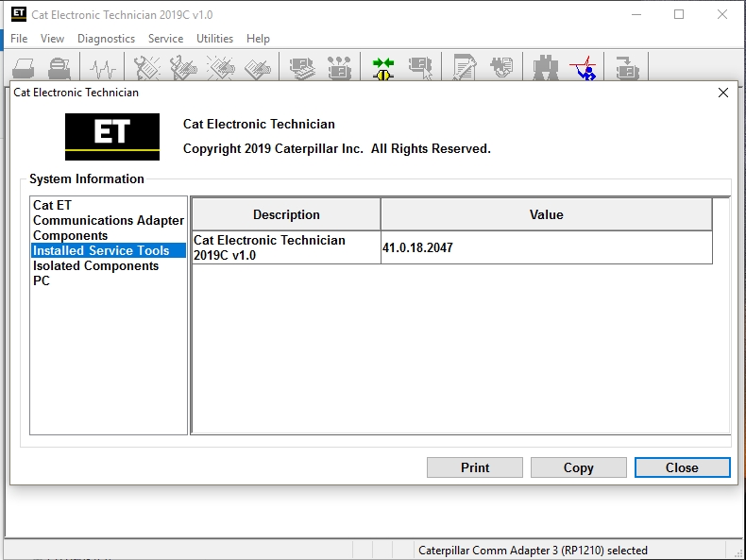This screenshot has width=746, height=560.
Task: Click the Copyright 2019 Caterpillar Inc. text
Action: point(337,148)
